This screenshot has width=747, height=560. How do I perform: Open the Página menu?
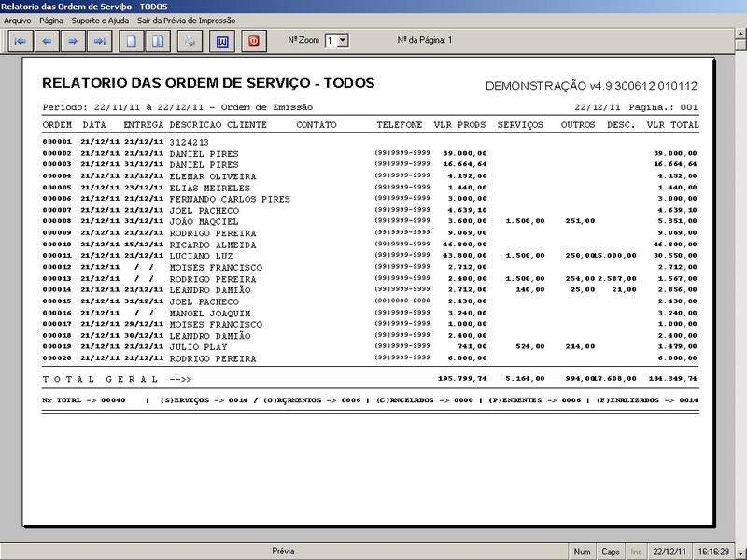click(51, 21)
